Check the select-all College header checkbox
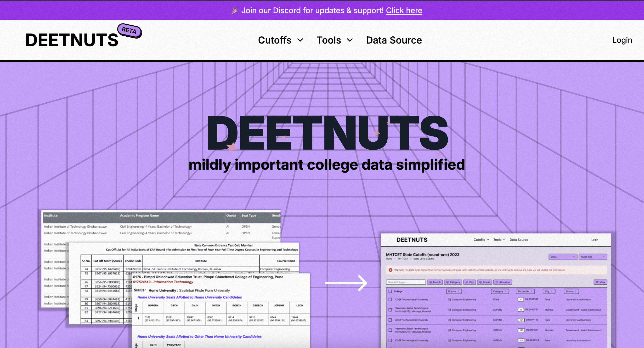 pos(390,291)
